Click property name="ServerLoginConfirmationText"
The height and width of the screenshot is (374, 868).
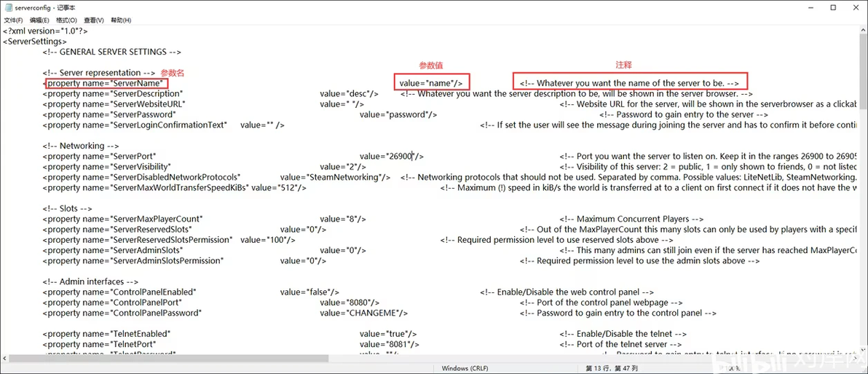(x=135, y=125)
